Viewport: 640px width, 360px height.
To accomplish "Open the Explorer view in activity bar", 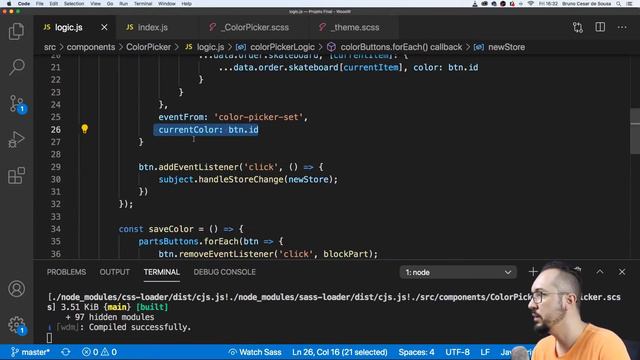I will [16, 31].
